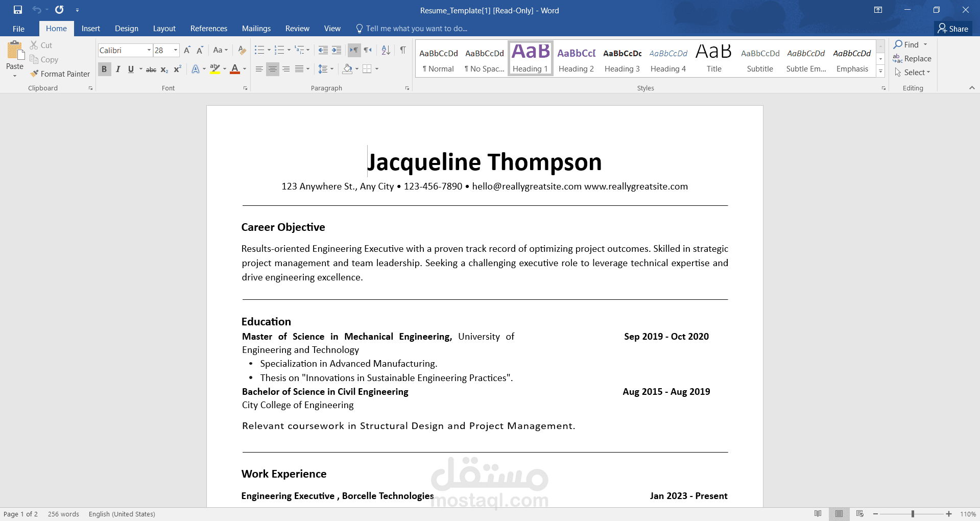Switch to the Review tab
The image size is (980, 521).
click(297, 29)
